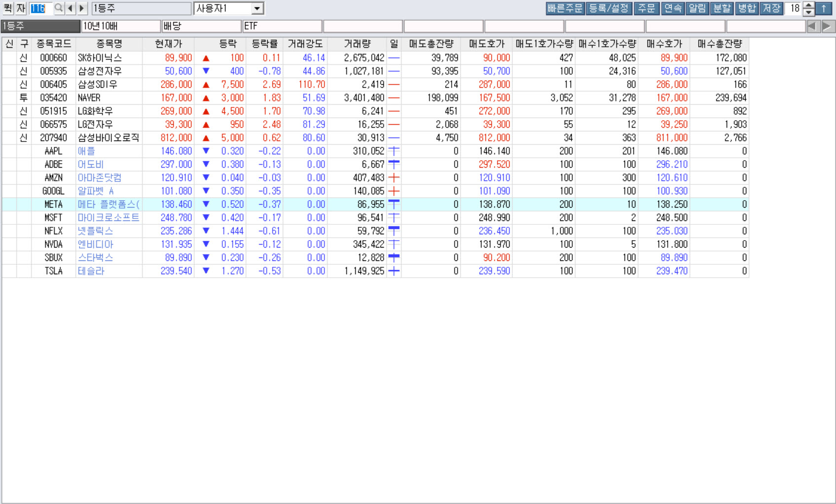Click the 매수호가 column header

point(664,44)
